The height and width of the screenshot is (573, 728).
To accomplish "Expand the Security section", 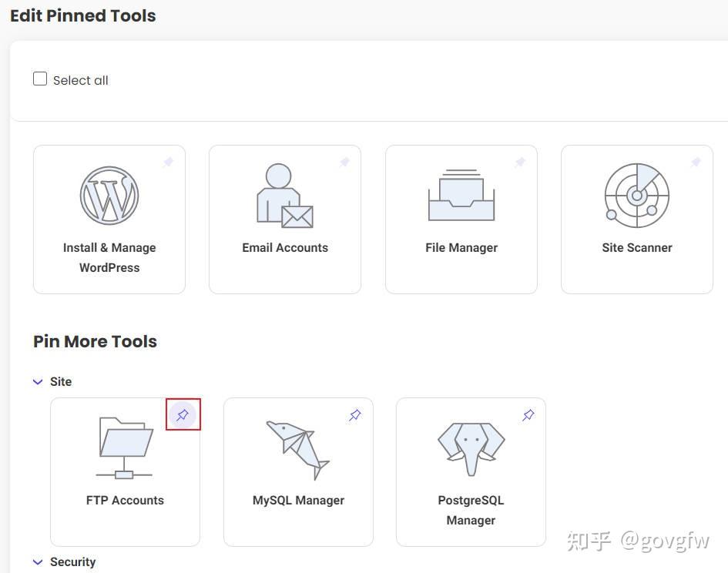I will click(37, 561).
